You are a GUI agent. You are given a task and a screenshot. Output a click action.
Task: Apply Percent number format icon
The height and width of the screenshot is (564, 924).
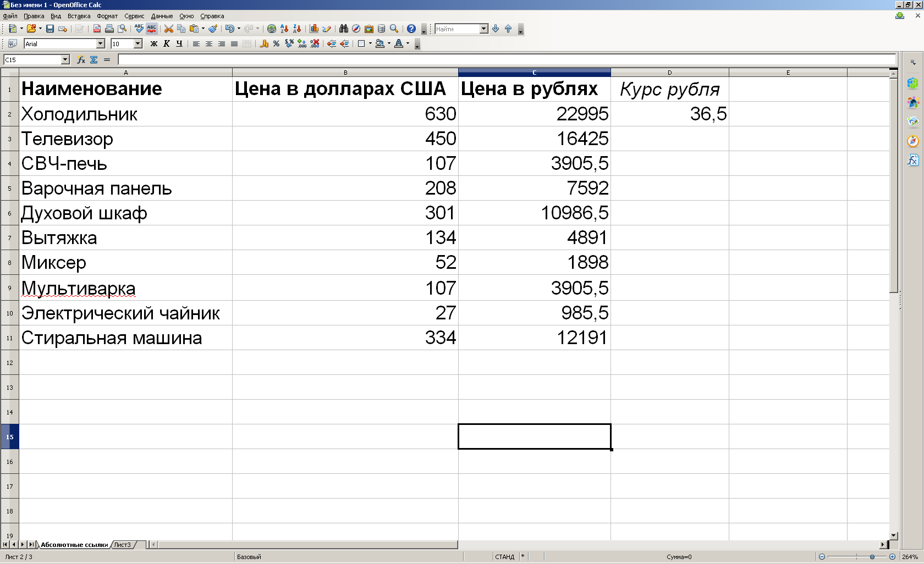coord(276,43)
